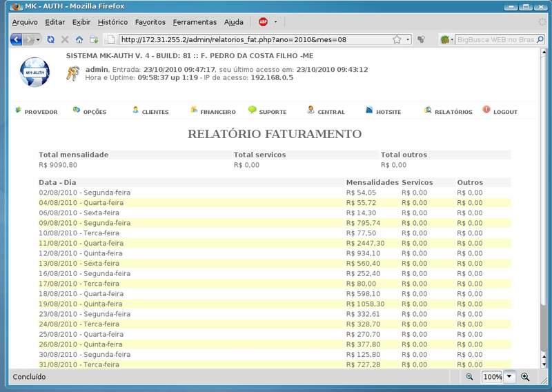Click the scroll down arrow of the page scrollbar
This screenshot has height=392, width=552.
pyautogui.click(x=544, y=364)
